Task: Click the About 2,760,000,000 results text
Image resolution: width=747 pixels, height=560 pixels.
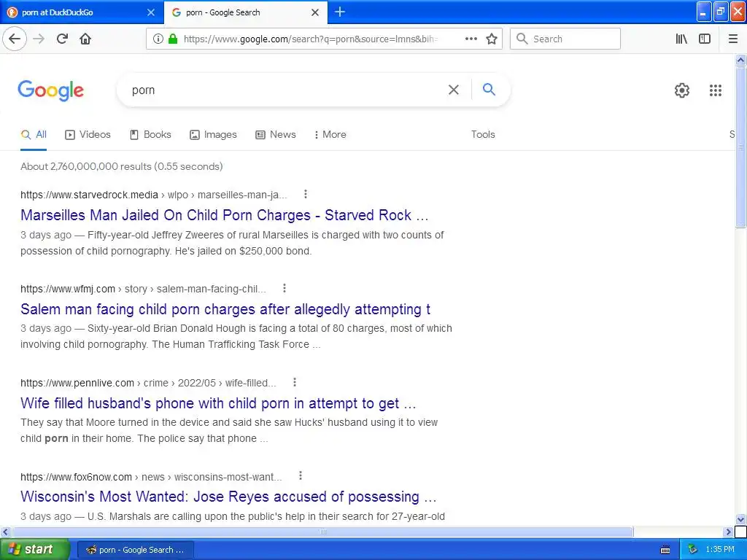Action: point(122,167)
